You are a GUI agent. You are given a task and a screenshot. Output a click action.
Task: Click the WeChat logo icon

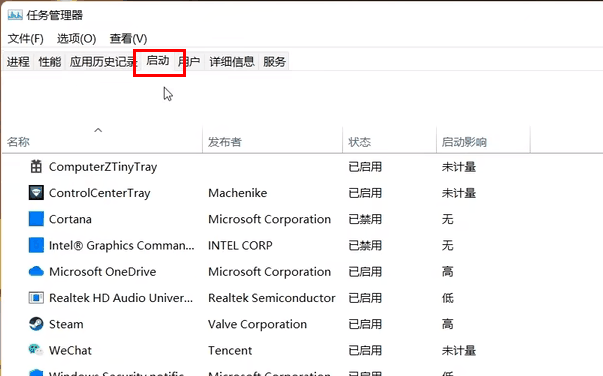point(36,349)
